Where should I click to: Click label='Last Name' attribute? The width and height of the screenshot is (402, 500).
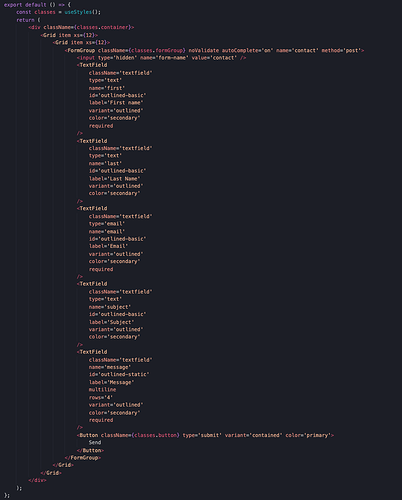coord(114,179)
